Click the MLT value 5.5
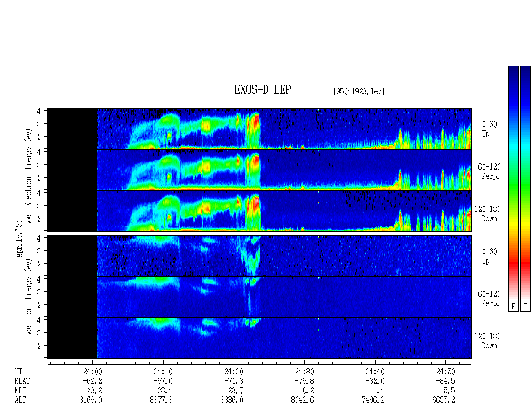The height and width of the screenshot is (412, 532). click(449, 391)
